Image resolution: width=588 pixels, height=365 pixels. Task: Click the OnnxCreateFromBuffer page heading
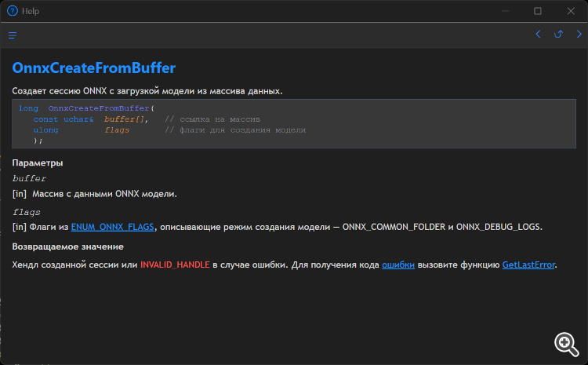pyautogui.click(x=94, y=68)
